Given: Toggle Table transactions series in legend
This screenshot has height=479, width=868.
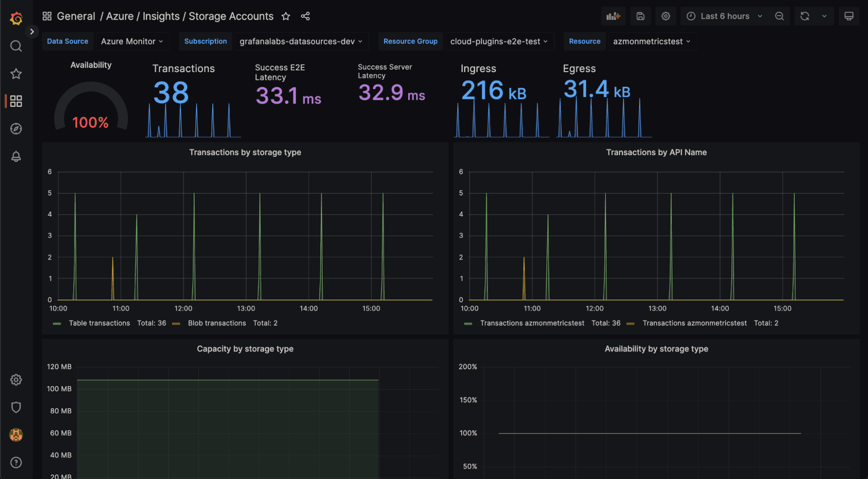Looking at the screenshot, I should 99,323.
